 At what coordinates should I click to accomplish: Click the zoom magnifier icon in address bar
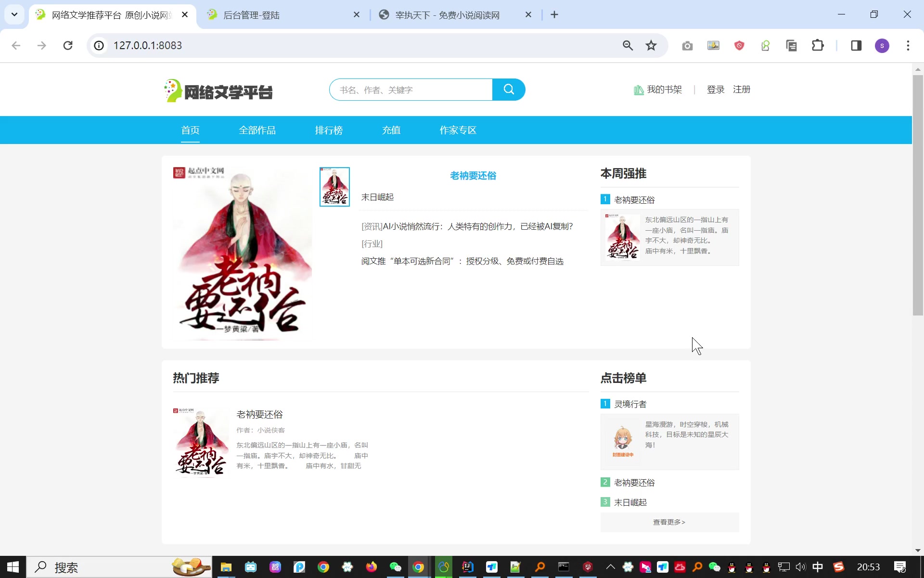click(628, 45)
